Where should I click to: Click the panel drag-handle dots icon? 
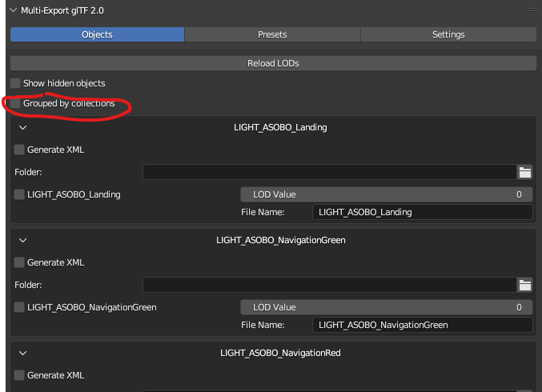pyautogui.click(x=532, y=10)
